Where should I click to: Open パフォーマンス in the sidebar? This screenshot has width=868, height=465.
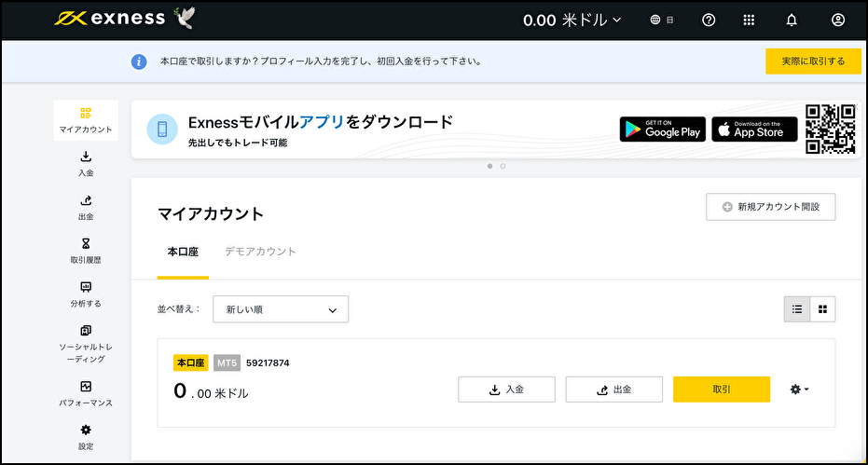coord(86,393)
